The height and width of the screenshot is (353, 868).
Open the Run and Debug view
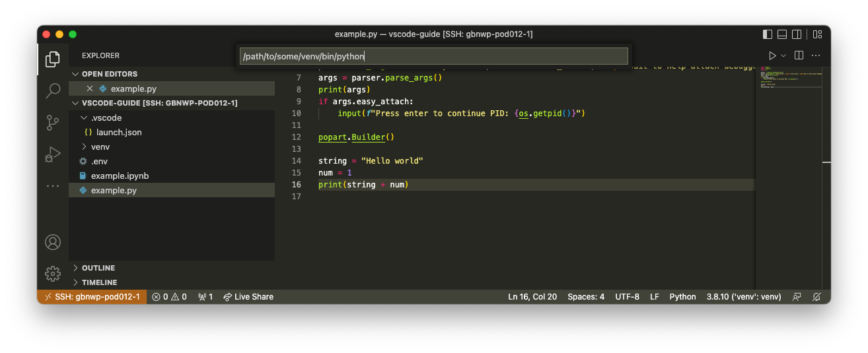coord(53,154)
